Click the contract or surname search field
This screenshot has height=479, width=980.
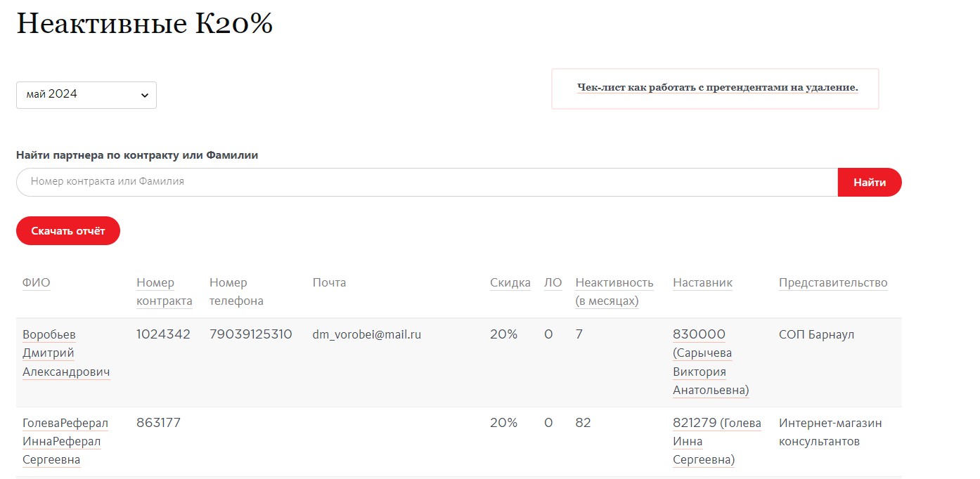tap(427, 182)
